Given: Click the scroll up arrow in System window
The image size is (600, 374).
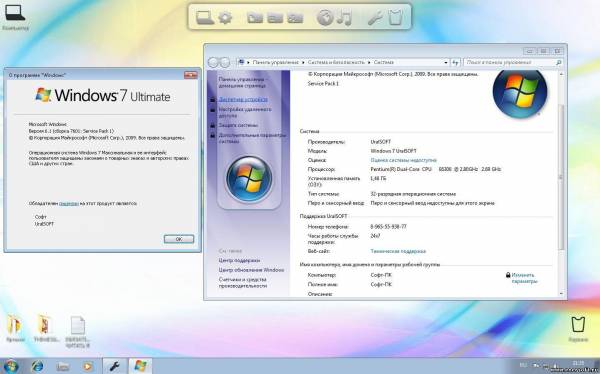Looking at the screenshot, I should click(562, 74).
